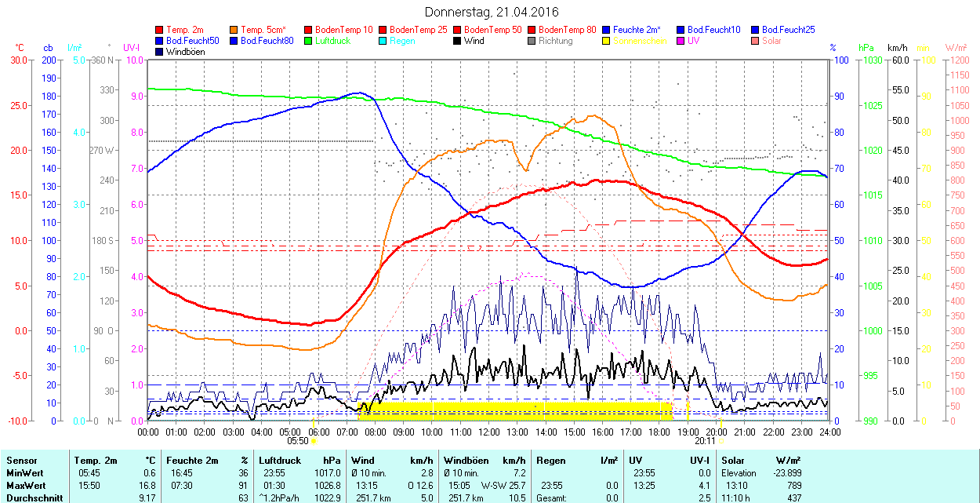Viewport: 980px width, 503px height.
Task: Click the chart title Donnerstag, 21.04.2016
Action: click(x=492, y=12)
